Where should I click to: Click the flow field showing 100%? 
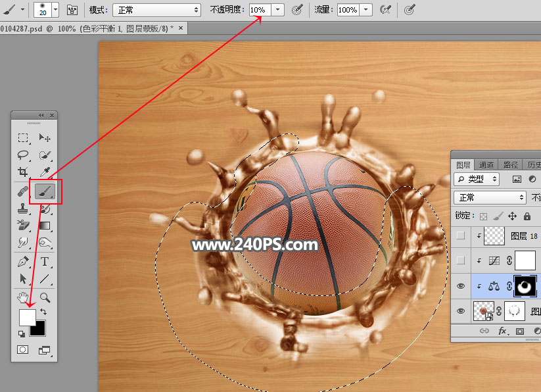(x=348, y=10)
